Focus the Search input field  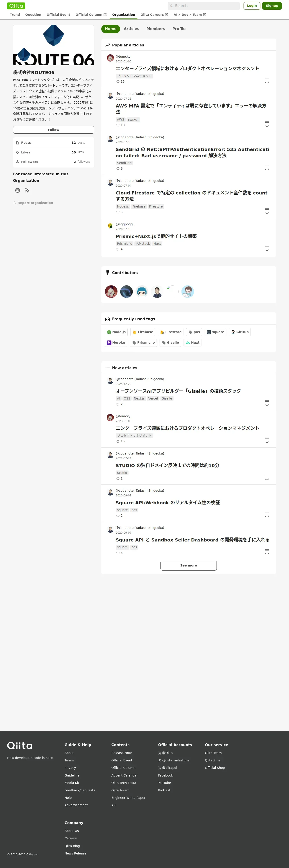204,6
